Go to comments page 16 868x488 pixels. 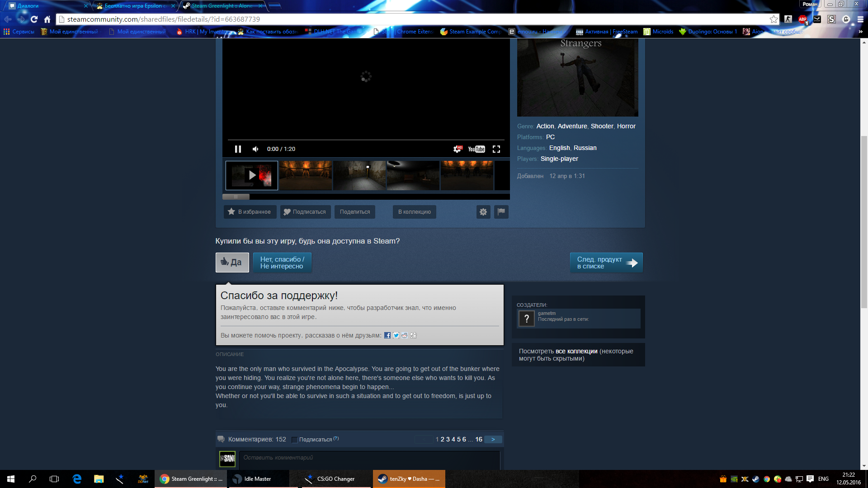tap(479, 439)
